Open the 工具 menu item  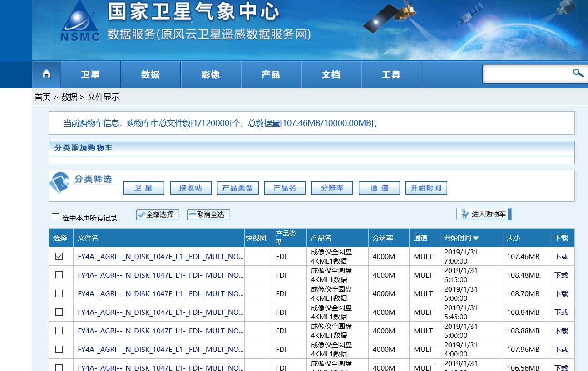391,74
